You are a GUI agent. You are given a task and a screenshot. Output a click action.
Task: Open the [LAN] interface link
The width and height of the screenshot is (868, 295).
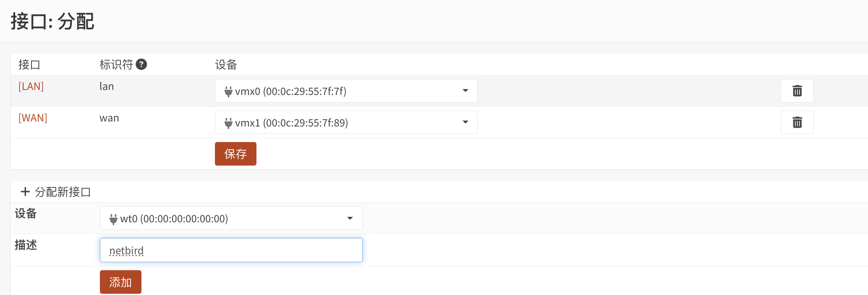pos(31,87)
